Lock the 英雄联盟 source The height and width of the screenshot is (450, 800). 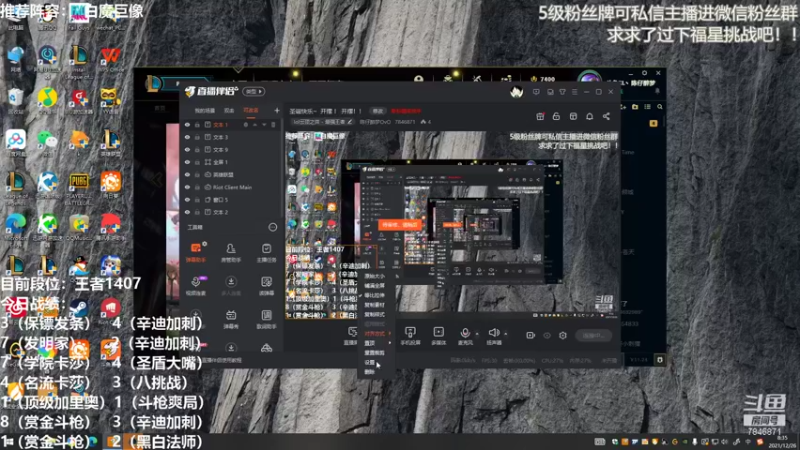point(197,174)
